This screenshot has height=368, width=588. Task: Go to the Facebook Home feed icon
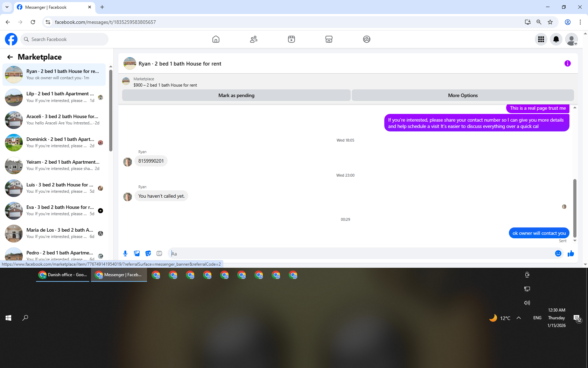pyautogui.click(x=216, y=39)
